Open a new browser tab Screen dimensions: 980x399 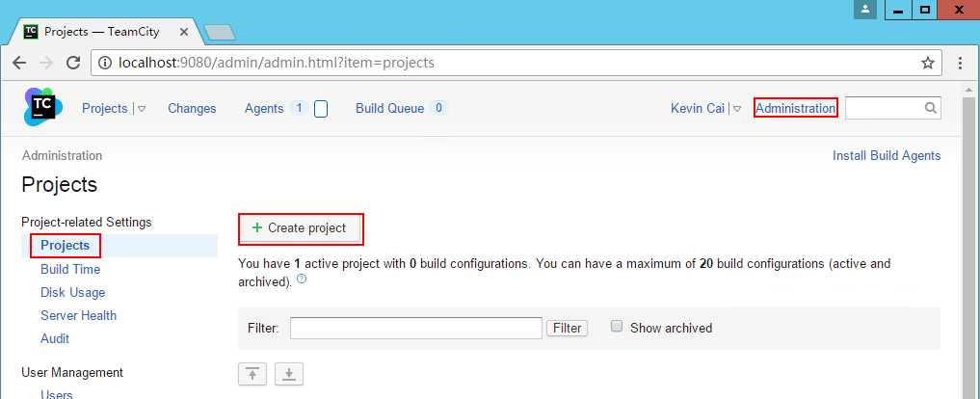220,32
